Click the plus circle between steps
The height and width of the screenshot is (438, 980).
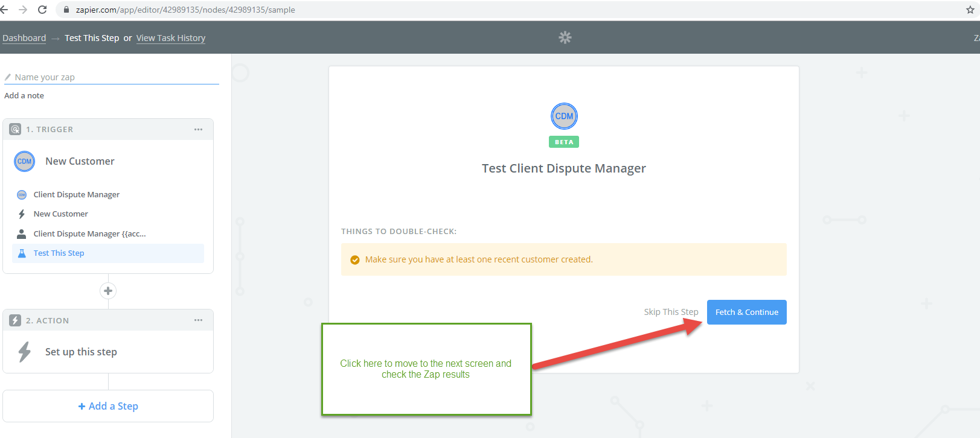tap(108, 291)
